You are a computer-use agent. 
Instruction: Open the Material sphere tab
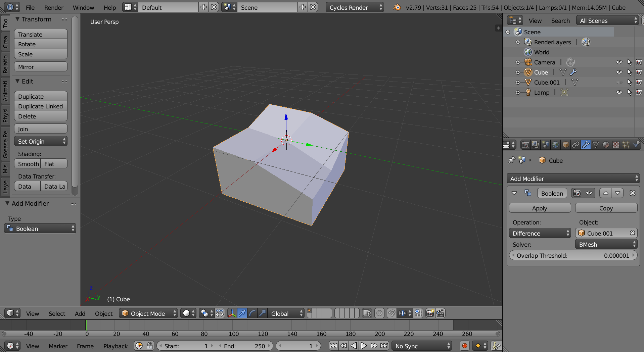click(x=606, y=145)
